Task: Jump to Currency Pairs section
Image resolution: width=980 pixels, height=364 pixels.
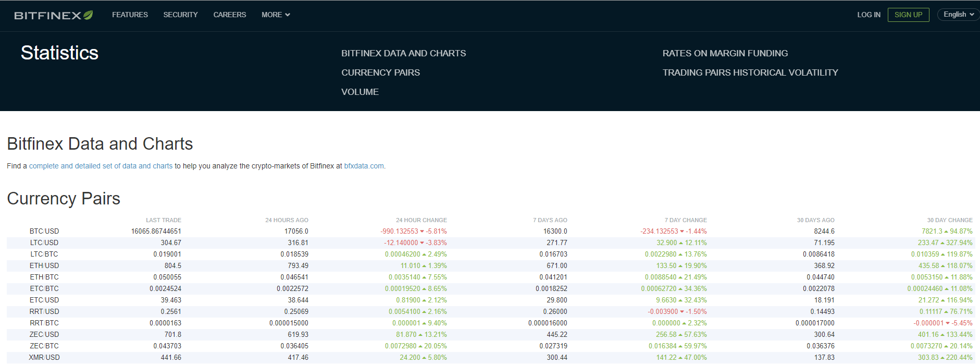Action: 380,72
